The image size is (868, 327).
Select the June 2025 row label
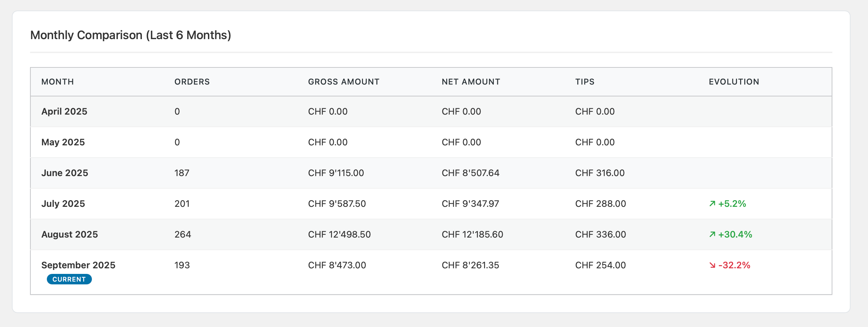click(x=65, y=173)
